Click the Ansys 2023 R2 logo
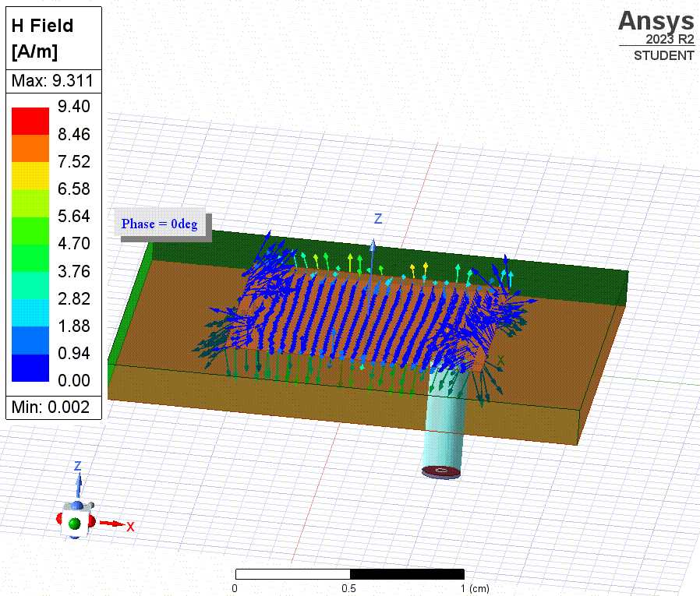 (656, 36)
